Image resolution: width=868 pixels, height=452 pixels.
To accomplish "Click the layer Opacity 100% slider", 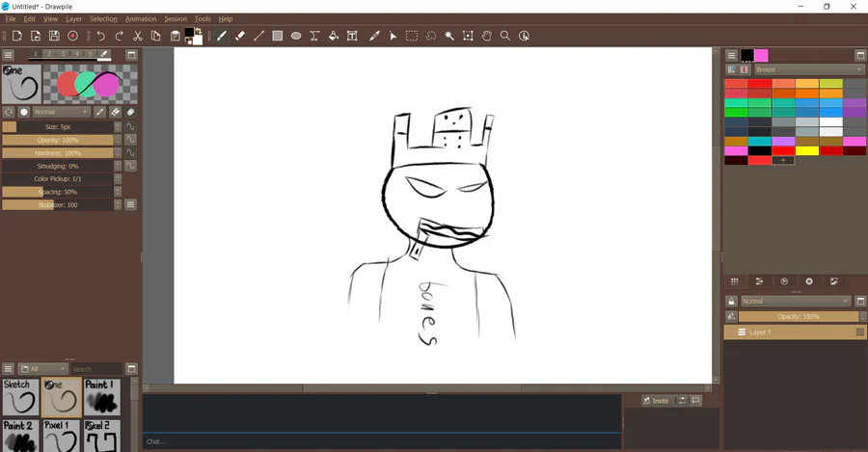I will [x=799, y=316].
